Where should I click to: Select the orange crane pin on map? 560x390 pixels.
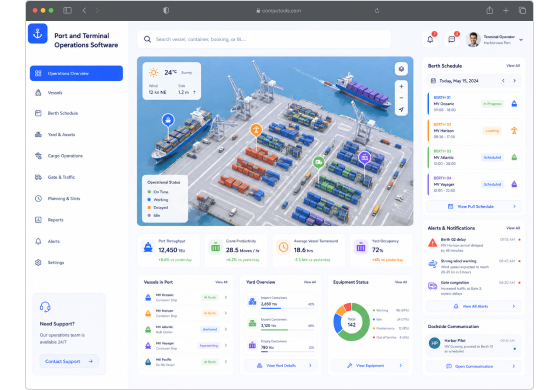click(256, 129)
